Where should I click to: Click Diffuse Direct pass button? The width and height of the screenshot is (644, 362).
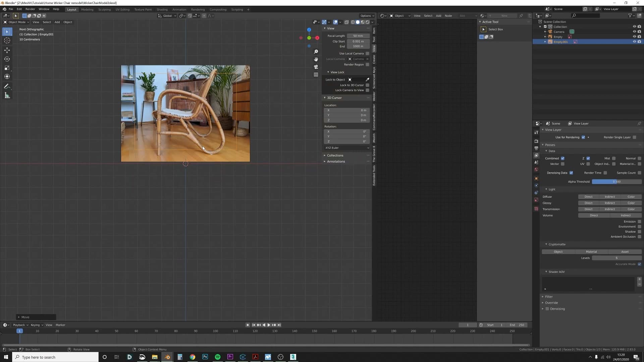(x=588, y=197)
